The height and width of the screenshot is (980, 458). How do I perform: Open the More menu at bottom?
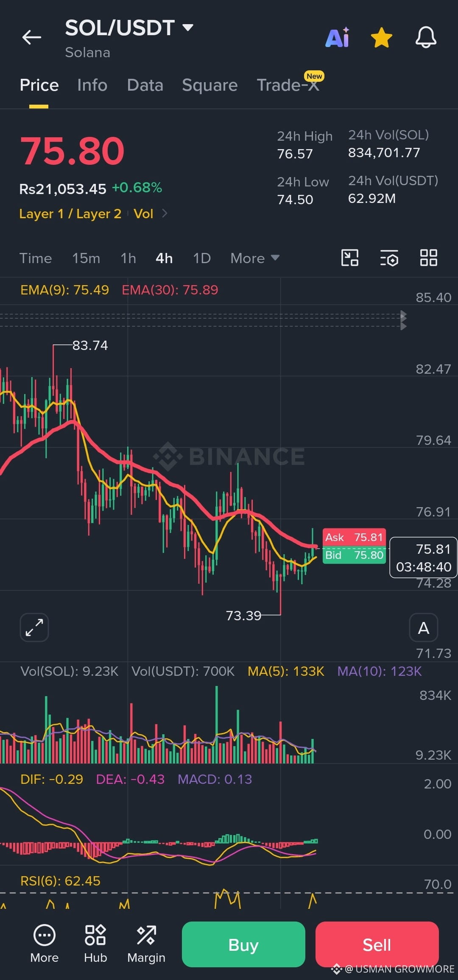click(x=44, y=943)
